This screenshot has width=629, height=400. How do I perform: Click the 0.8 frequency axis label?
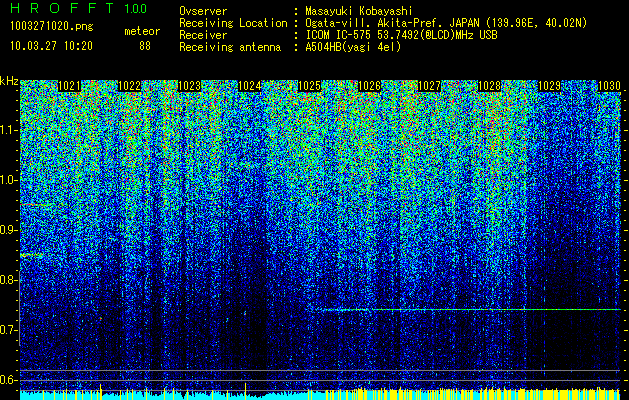pos(8,280)
